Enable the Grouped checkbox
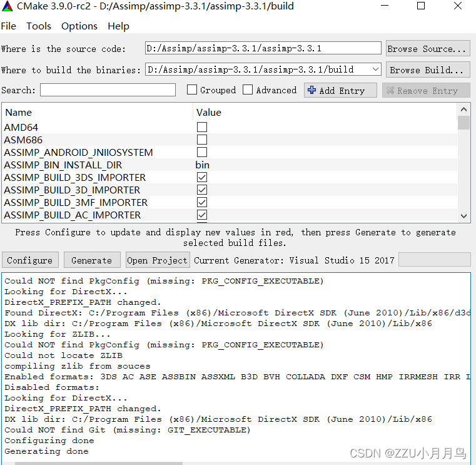 point(192,90)
